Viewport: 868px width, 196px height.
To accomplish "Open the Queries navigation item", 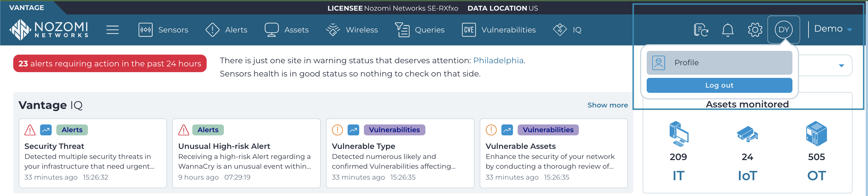I will click(x=420, y=30).
